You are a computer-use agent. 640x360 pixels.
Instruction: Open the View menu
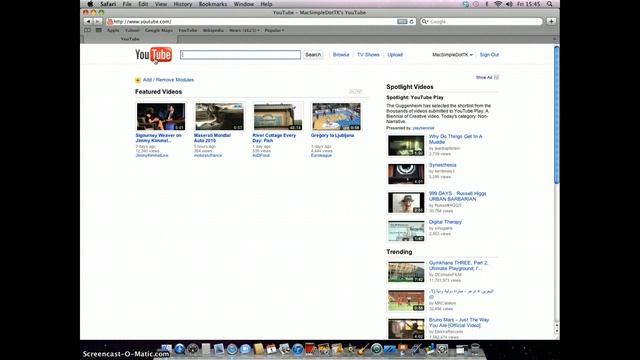pyautogui.click(x=160, y=4)
